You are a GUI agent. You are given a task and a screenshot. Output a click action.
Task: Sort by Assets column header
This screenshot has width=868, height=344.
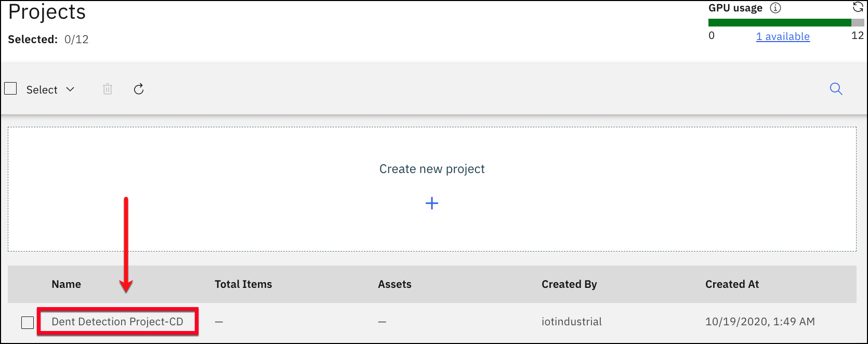394,284
